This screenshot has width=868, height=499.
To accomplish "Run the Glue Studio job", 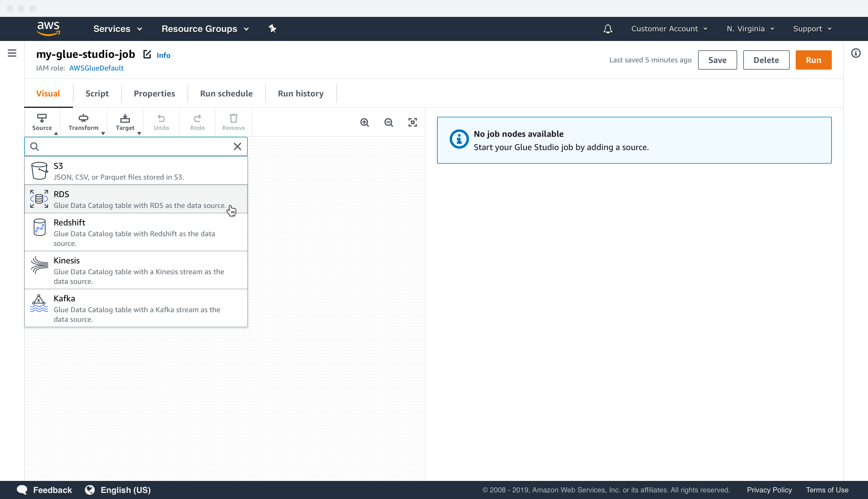I will [x=813, y=60].
